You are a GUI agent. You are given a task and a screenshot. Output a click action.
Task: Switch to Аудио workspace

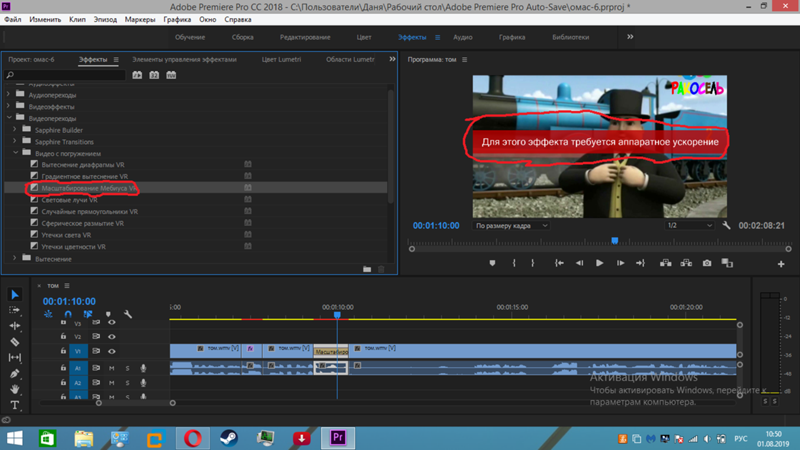point(463,37)
